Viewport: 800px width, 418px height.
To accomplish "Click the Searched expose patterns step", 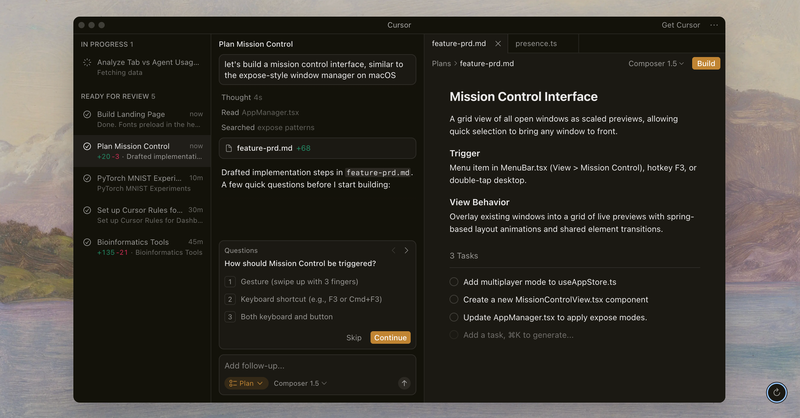I will (268, 127).
